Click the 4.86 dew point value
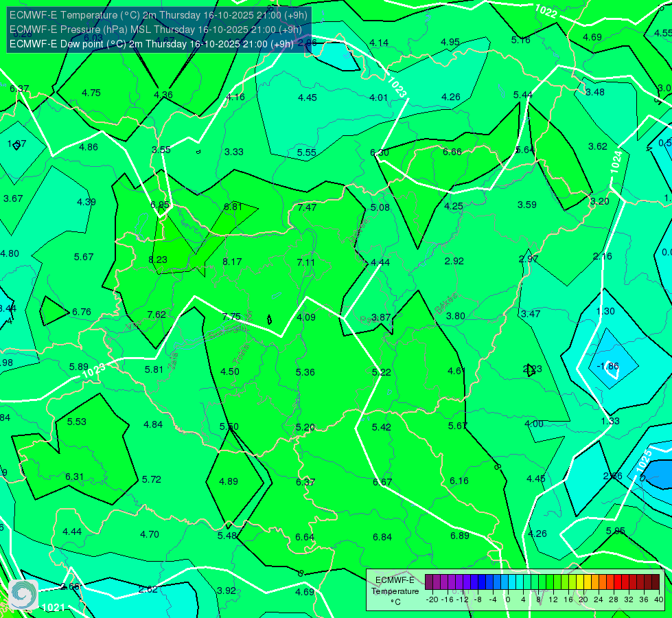The height and width of the screenshot is (618, 672). pos(89,147)
